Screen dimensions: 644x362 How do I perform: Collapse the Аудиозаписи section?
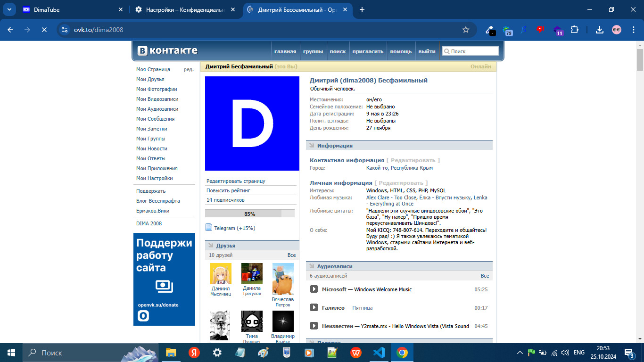312,266
